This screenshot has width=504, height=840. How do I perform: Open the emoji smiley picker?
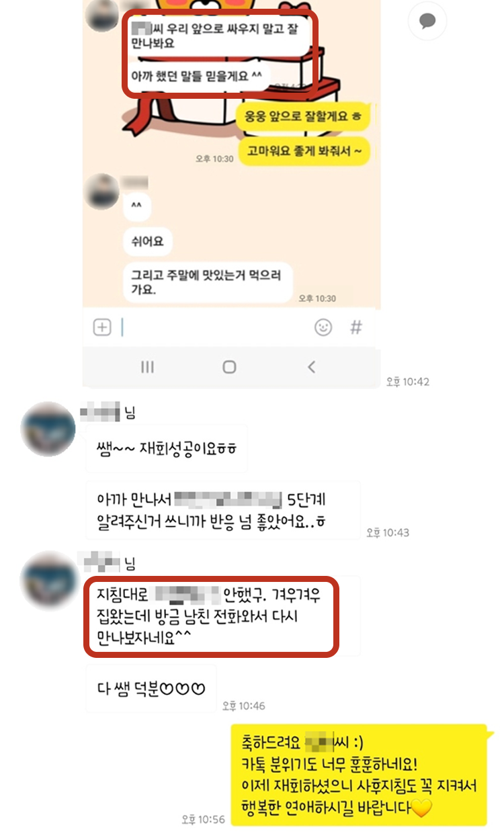coord(323,327)
